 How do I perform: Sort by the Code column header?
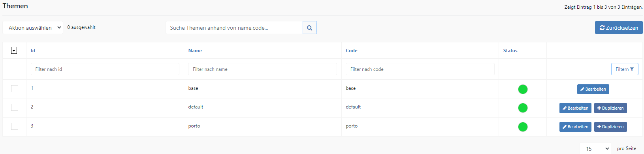352,51
